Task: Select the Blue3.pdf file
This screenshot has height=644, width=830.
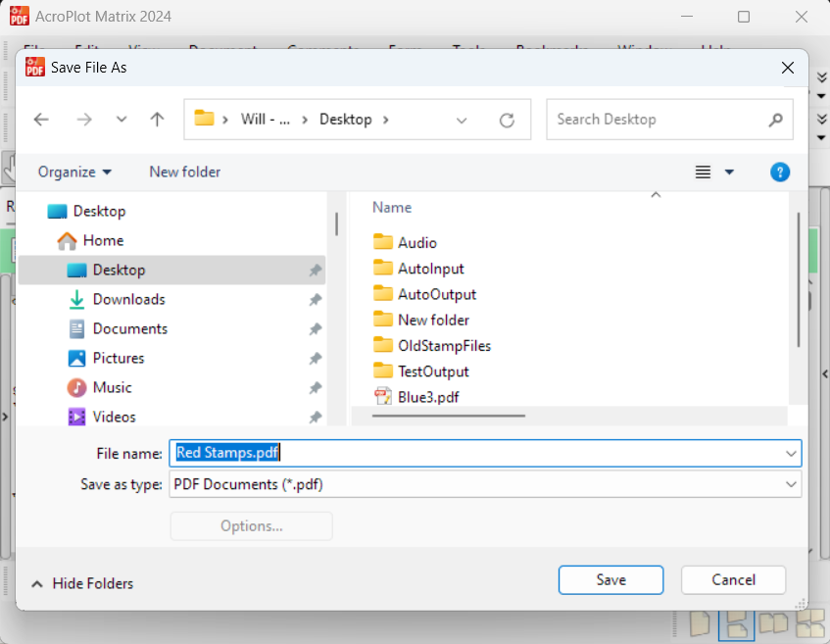Action: (x=427, y=397)
